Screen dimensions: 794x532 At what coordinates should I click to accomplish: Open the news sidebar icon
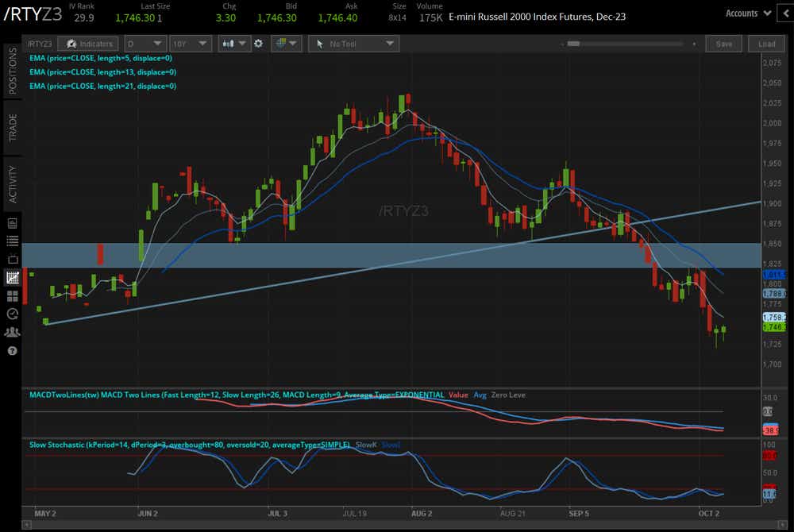[x=13, y=223]
